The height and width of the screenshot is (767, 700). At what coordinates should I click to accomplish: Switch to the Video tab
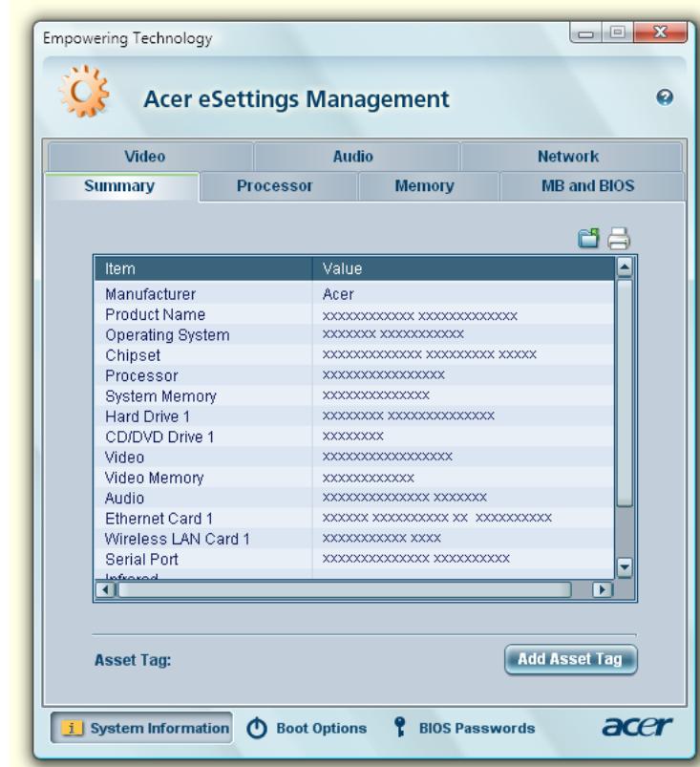point(151,157)
